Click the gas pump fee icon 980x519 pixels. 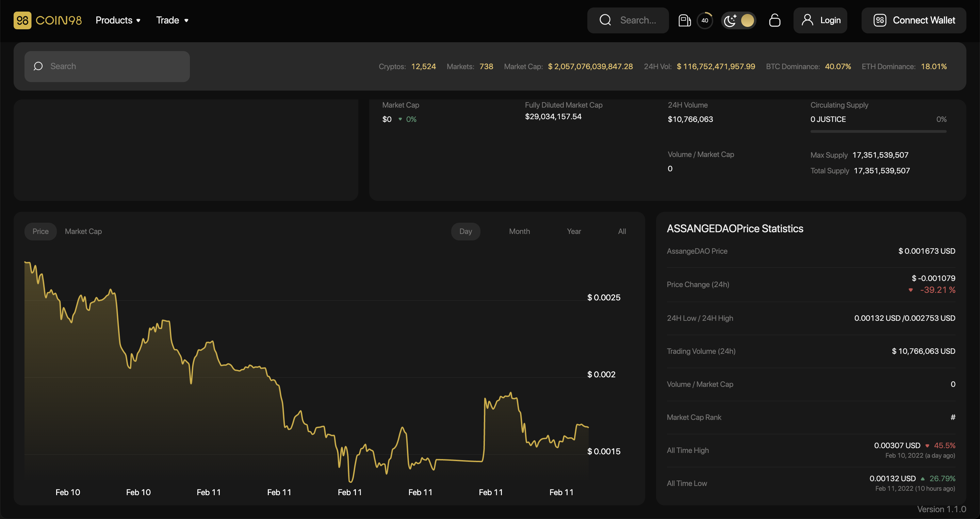tap(684, 20)
